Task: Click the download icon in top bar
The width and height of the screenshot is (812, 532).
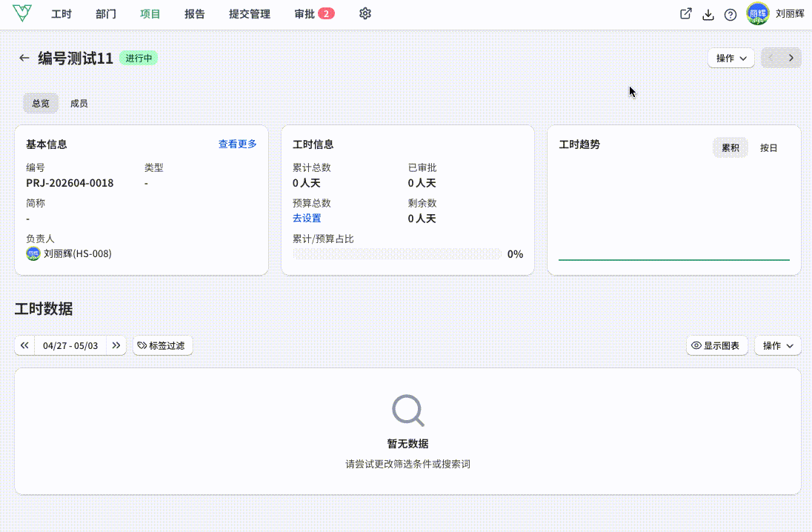Action: [708, 15]
